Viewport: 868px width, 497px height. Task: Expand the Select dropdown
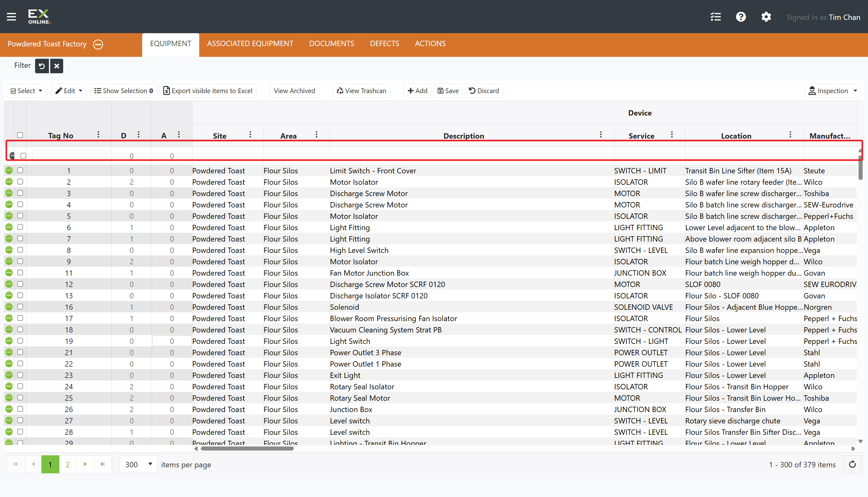27,91
